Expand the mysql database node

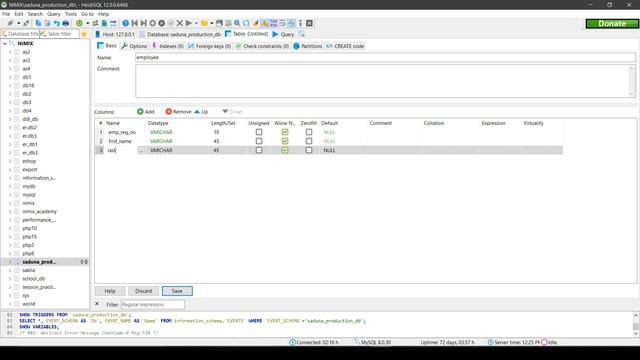(10, 195)
